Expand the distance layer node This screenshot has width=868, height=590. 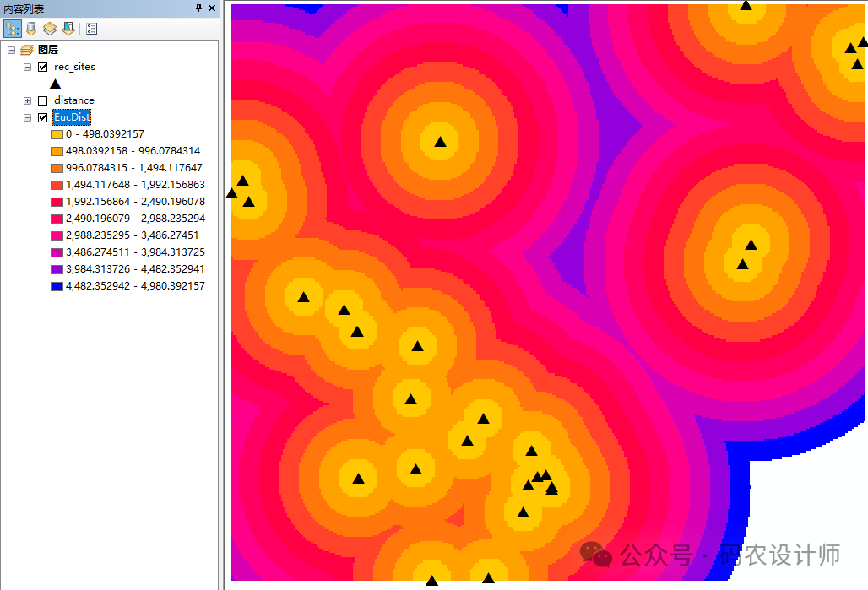click(x=28, y=100)
